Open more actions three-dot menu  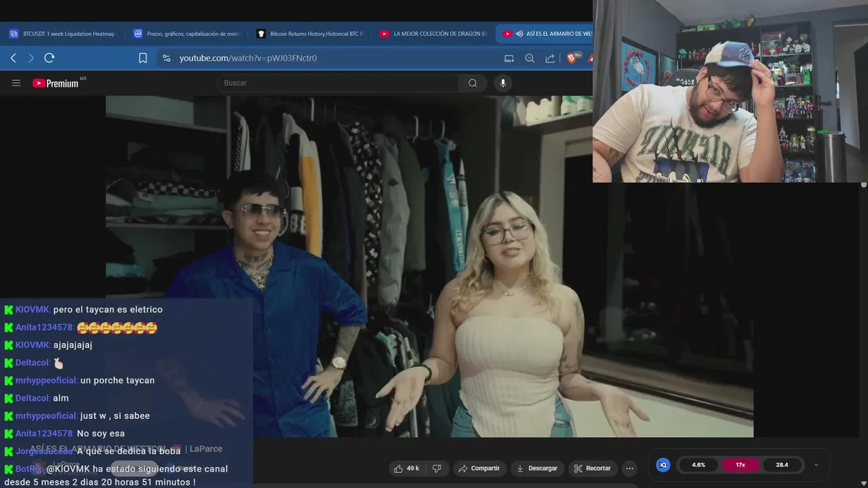[x=629, y=468]
